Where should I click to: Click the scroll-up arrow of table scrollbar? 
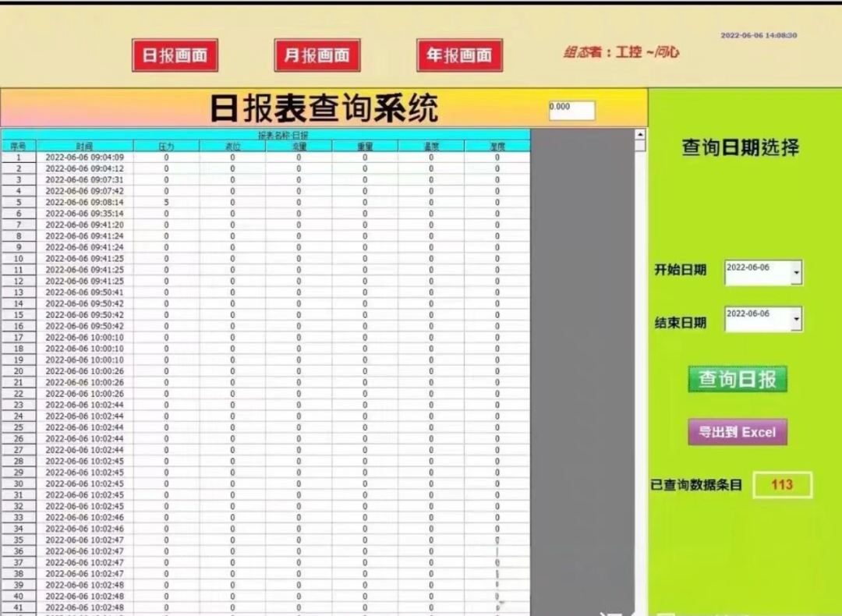click(640, 134)
